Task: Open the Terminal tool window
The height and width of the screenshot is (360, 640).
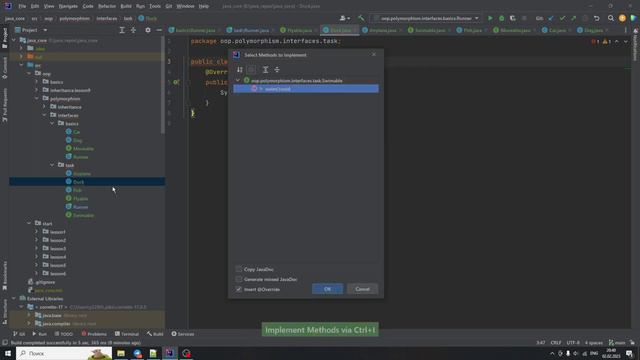Action: (127, 334)
